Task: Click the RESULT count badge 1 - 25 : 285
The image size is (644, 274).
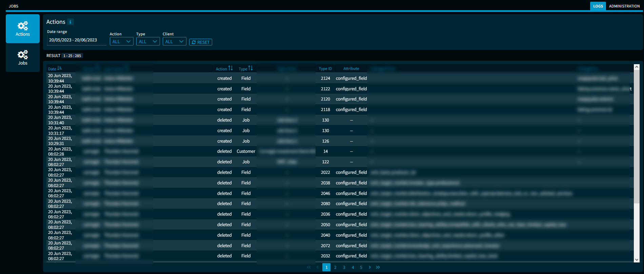Action: pyautogui.click(x=72, y=56)
